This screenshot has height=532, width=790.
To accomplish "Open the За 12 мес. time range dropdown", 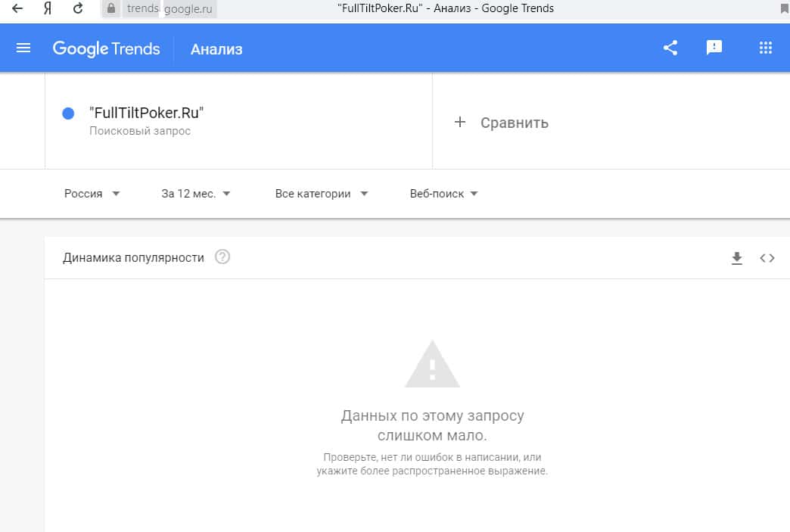I will click(x=195, y=194).
